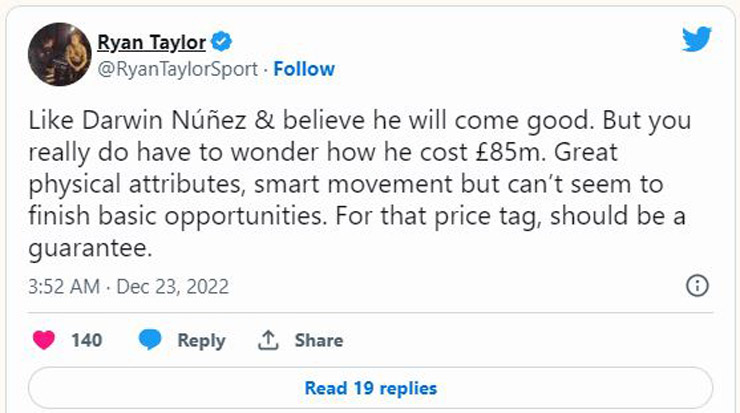Click the Twitter bird logo
Viewport: 740px width, 413px height.
tap(696, 40)
